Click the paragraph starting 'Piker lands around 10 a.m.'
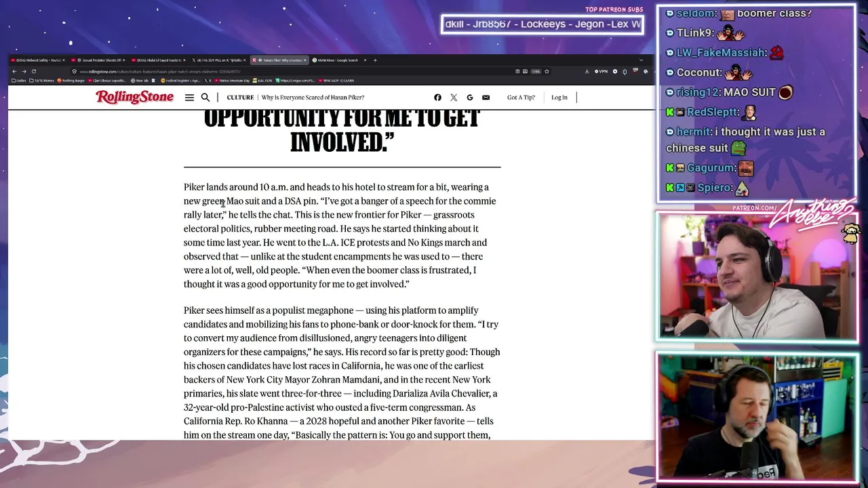Screen dimensions: 868x488 point(341,235)
